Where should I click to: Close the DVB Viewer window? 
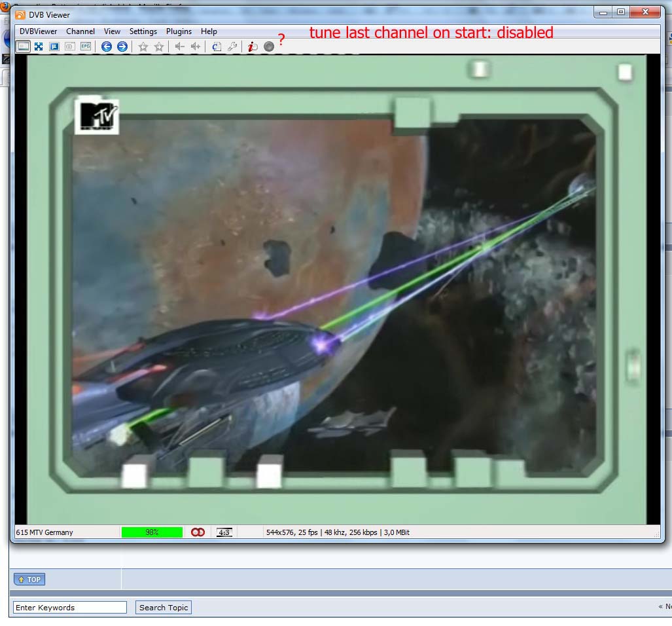pos(645,12)
